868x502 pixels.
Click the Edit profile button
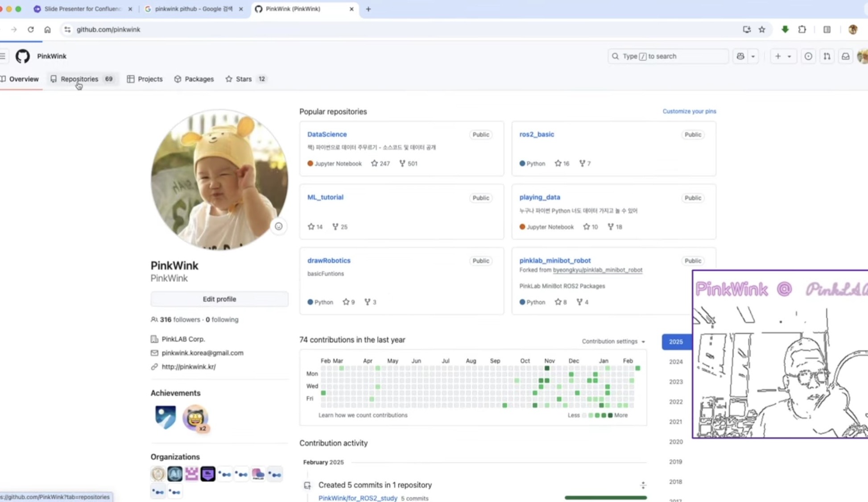219,299
